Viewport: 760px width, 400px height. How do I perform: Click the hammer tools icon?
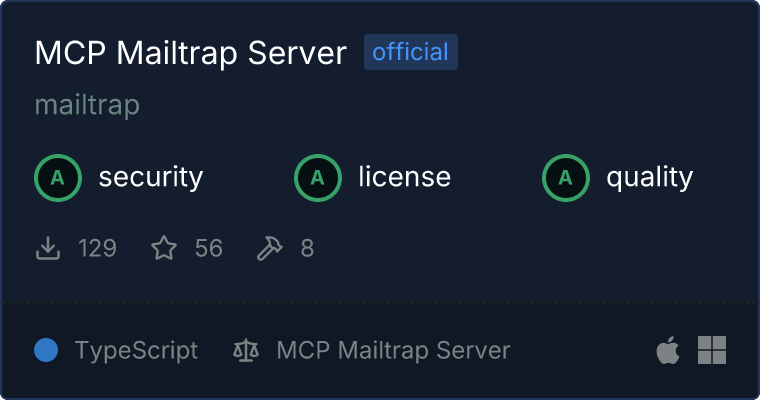pyautogui.click(x=269, y=248)
